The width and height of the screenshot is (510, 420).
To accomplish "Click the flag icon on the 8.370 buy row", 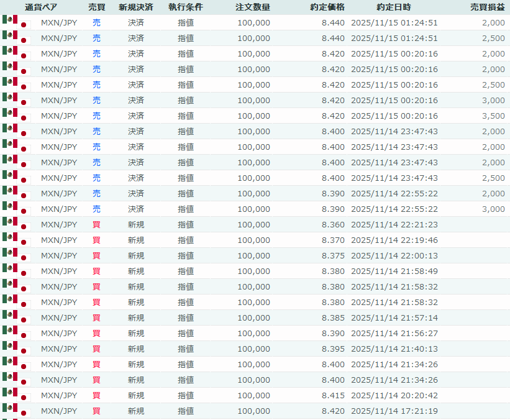I will pyautogui.click(x=16, y=240).
